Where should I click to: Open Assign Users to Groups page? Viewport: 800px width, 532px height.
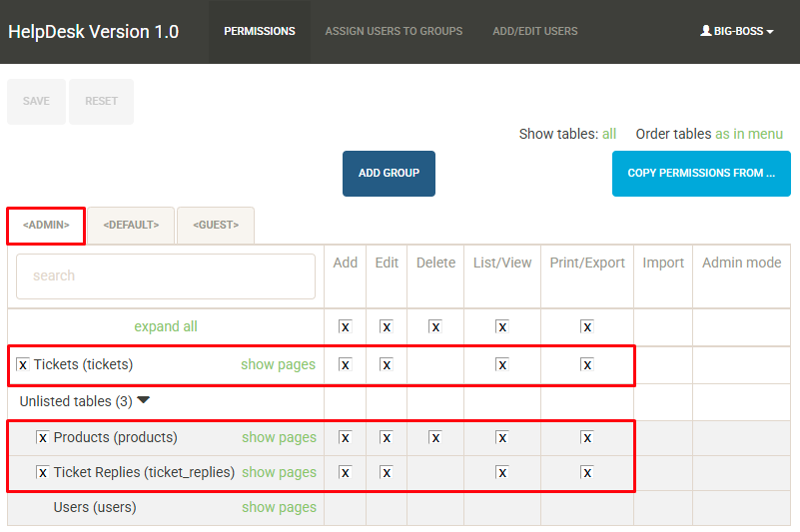point(394,31)
